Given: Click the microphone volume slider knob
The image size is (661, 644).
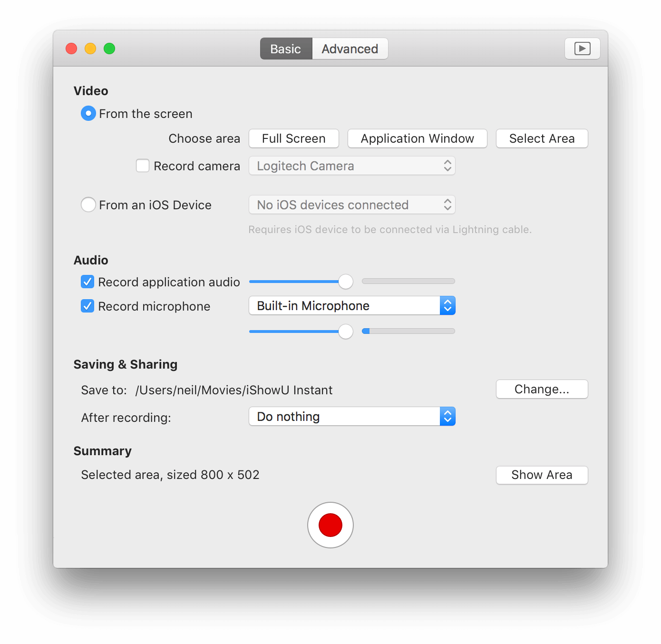Looking at the screenshot, I should 346,332.
